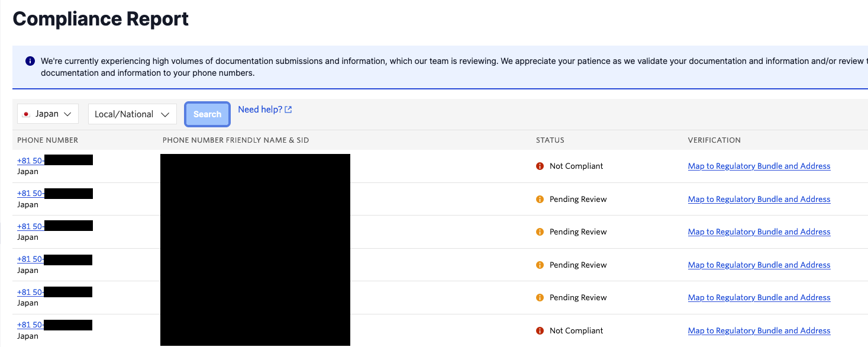Open Map to Regulatory Bundle link in fifth row
Image resolution: width=868 pixels, height=347 pixels.
pyautogui.click(x=759, y=298)
